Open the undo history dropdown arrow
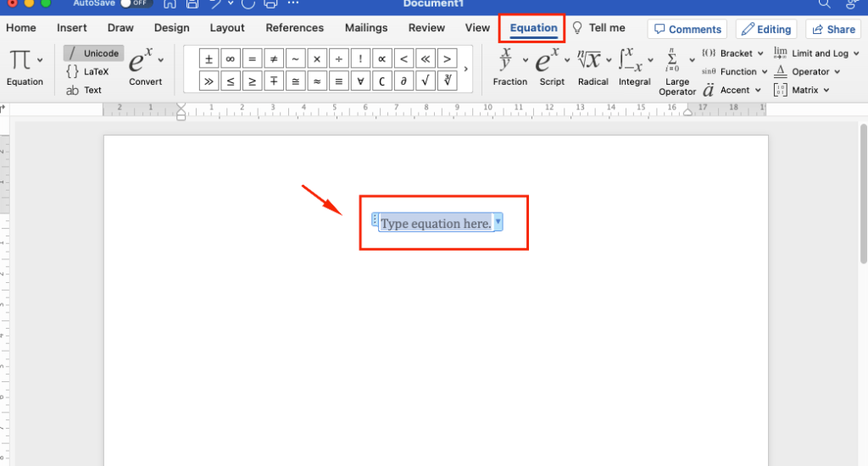 point(231,3)
